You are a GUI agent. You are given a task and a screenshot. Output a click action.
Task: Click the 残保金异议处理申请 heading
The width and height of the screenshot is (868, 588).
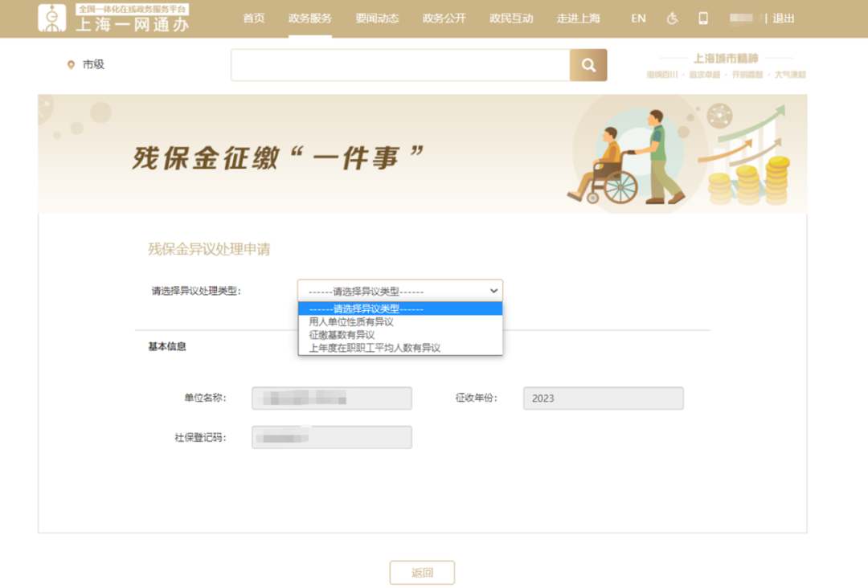coord(209,250)
